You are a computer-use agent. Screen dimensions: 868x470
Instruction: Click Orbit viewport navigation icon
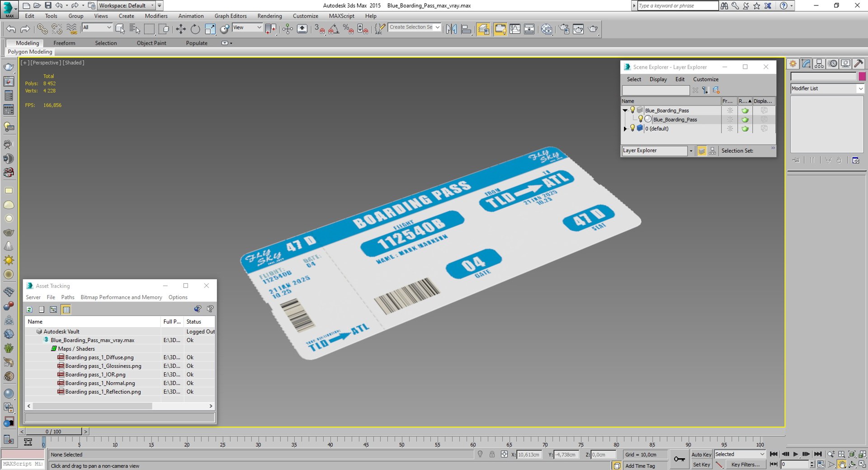pos(852,464)
